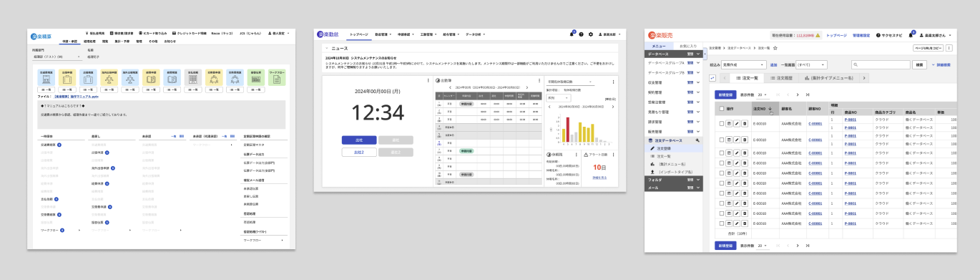Viewport: 980px width, 280px height.
Task: Open 一覧画面 dropdown showing (すべて)
Action: tap(811, 64)
